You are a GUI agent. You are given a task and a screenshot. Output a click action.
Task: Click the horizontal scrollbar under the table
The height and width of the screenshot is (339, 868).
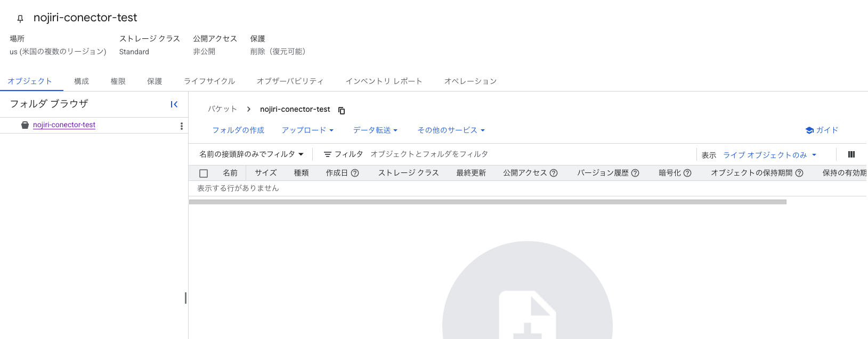488,202
